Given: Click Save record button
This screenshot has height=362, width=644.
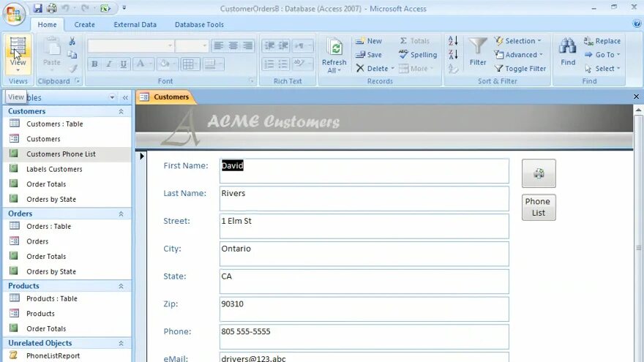Looking at the screenshot, I should (x=368, y=55).
